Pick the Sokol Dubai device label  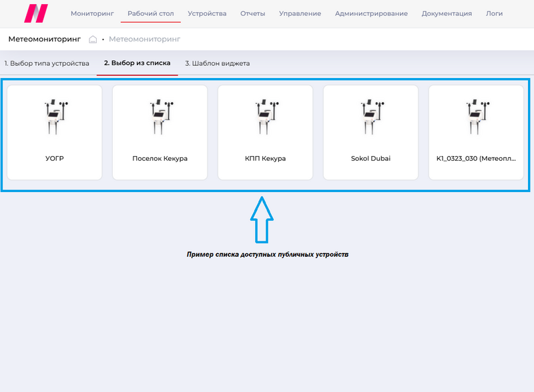(x=371, y=158)
